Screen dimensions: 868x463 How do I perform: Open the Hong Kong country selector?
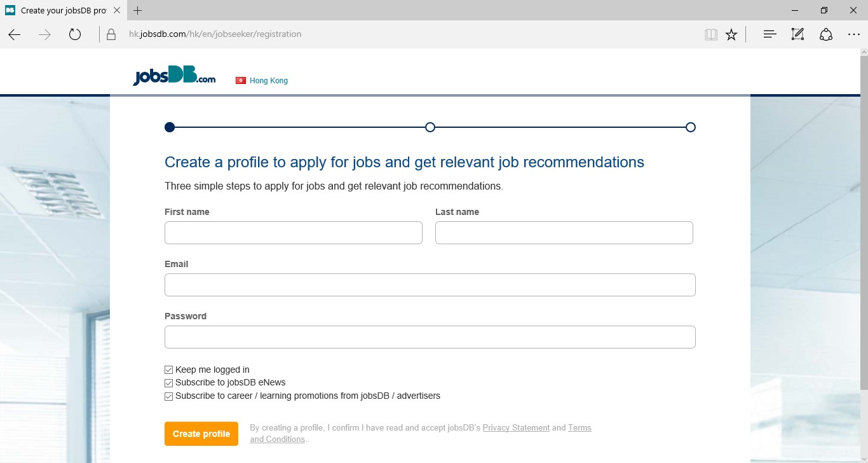[x=262, y=81]
